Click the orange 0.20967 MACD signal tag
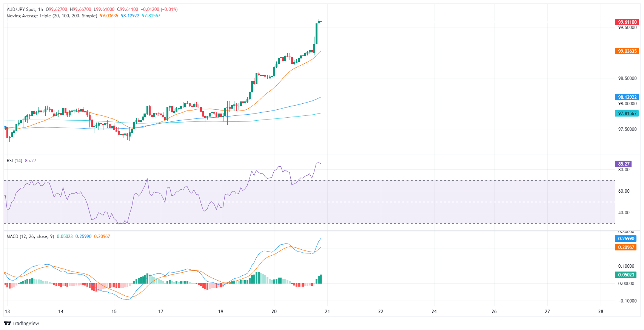644x330 pixels. click(626, 247)
